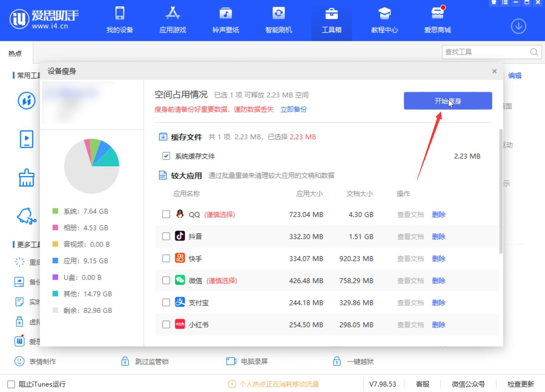The width and height of the screenshot is (545, 392).
Task: Open 教程中心 section
Action: [x=385, y=21]
